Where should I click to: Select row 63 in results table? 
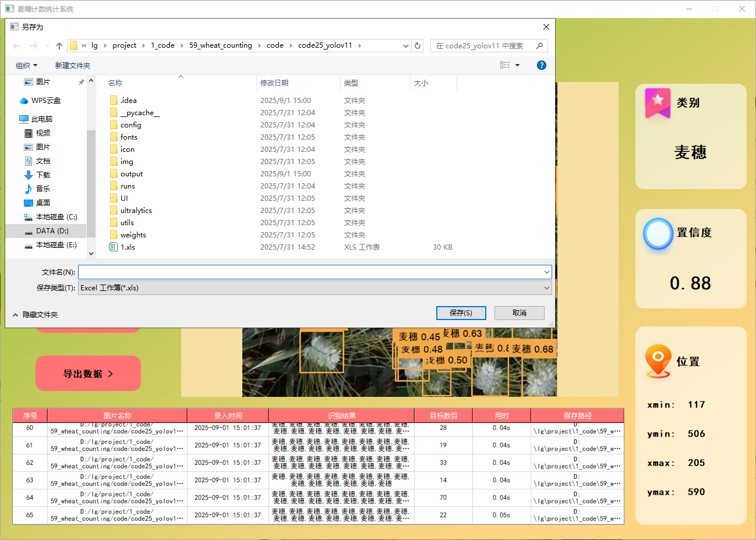click(x=318, y=480)
